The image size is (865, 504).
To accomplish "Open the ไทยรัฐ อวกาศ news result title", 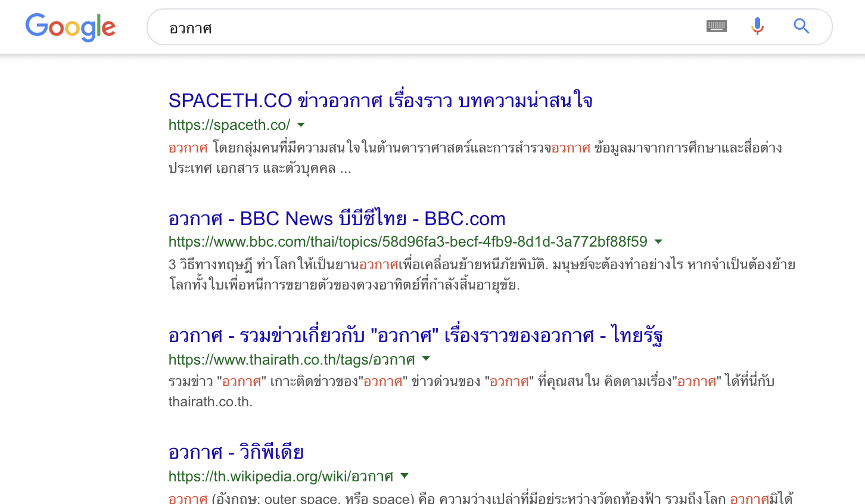I will [415, 335].
